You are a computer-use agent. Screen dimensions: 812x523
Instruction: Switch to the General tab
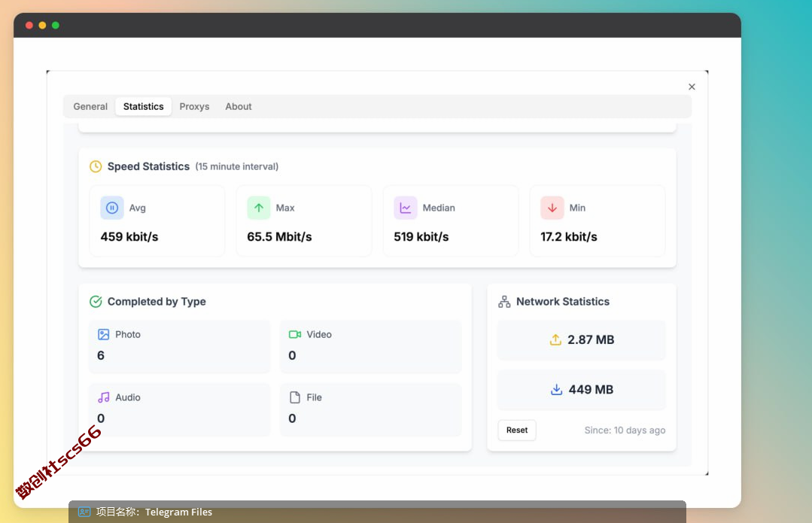coord(90,106)
